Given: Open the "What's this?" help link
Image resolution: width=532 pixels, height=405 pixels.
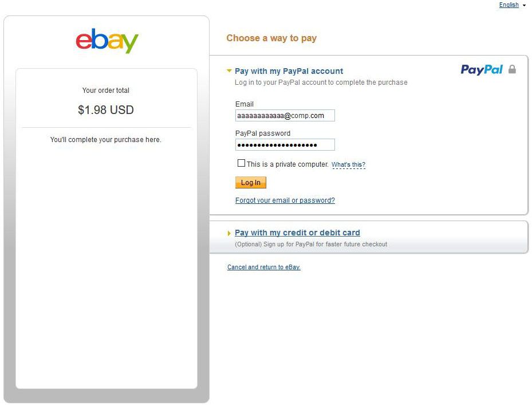Looking at the screenshot, I should (348, 165).
